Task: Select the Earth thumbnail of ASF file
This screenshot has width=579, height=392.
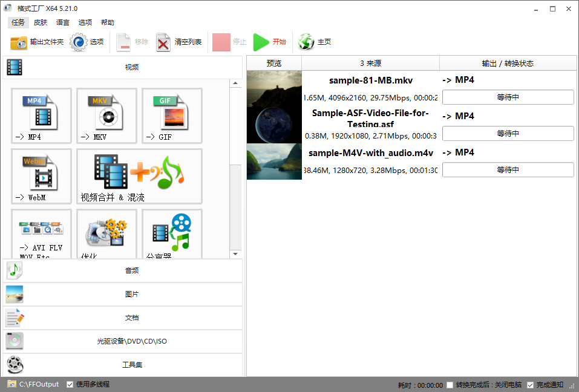Action: click(x=274, y=125)
